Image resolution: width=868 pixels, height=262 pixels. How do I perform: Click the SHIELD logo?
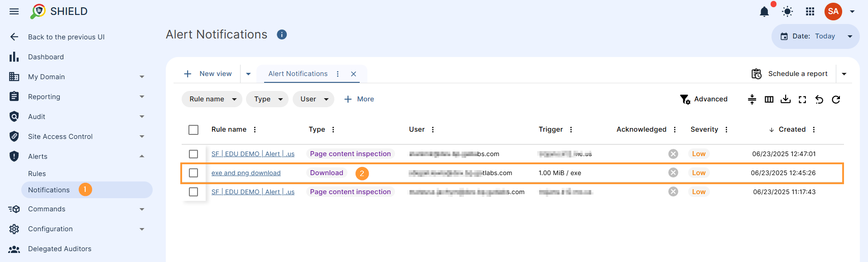pyautogui.click(x=59, y=11)
